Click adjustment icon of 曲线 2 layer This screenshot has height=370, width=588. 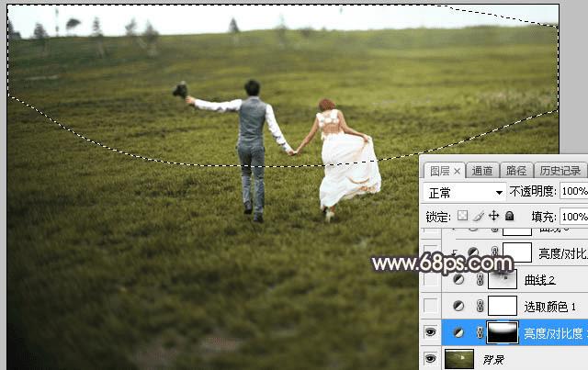click(458, 279)
